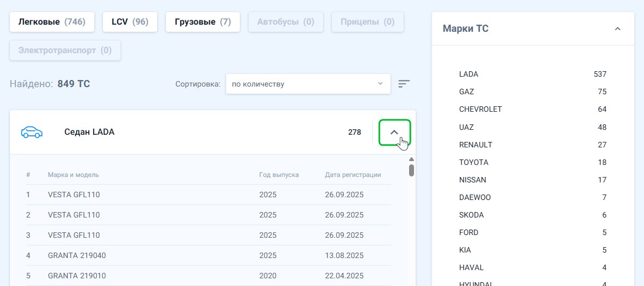644x286 pixels.
Task: Select the Электротранспорт (0) tab
Action: pyautogui.click(x=65, y=50)
